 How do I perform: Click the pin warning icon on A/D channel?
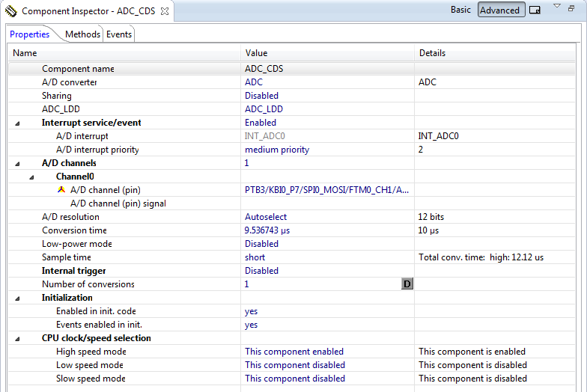coord(61,189)
